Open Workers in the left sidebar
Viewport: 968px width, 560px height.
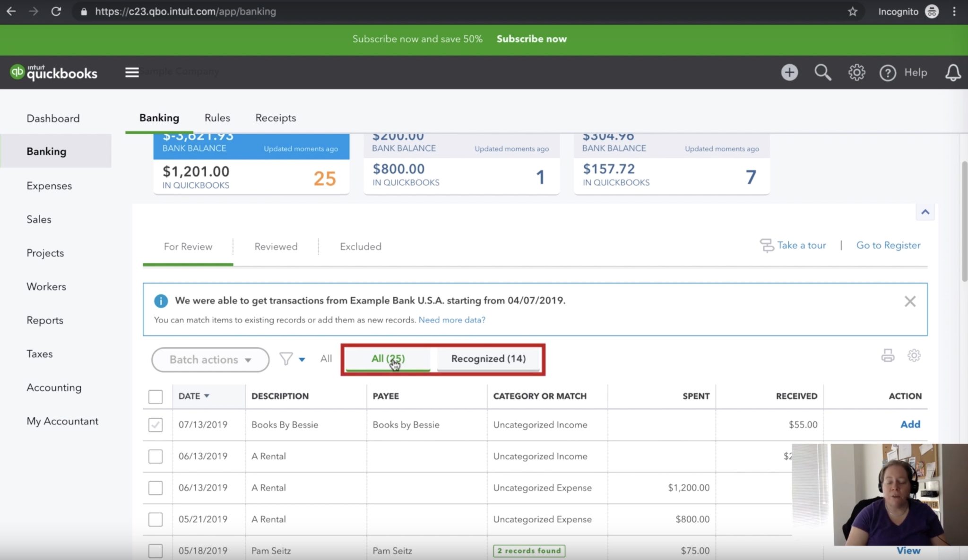pyautogui.click(x=46, y=286)
